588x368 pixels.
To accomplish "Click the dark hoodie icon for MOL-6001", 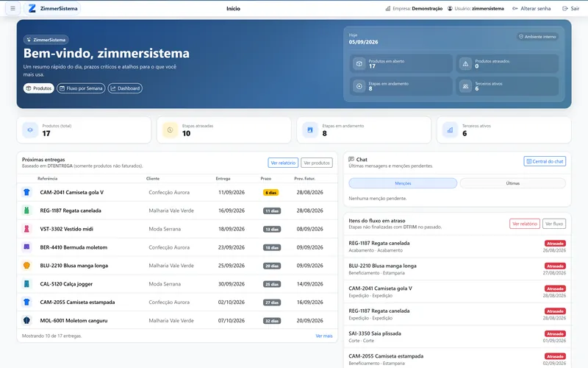I will pyautogui.click(x=26, y=320).
